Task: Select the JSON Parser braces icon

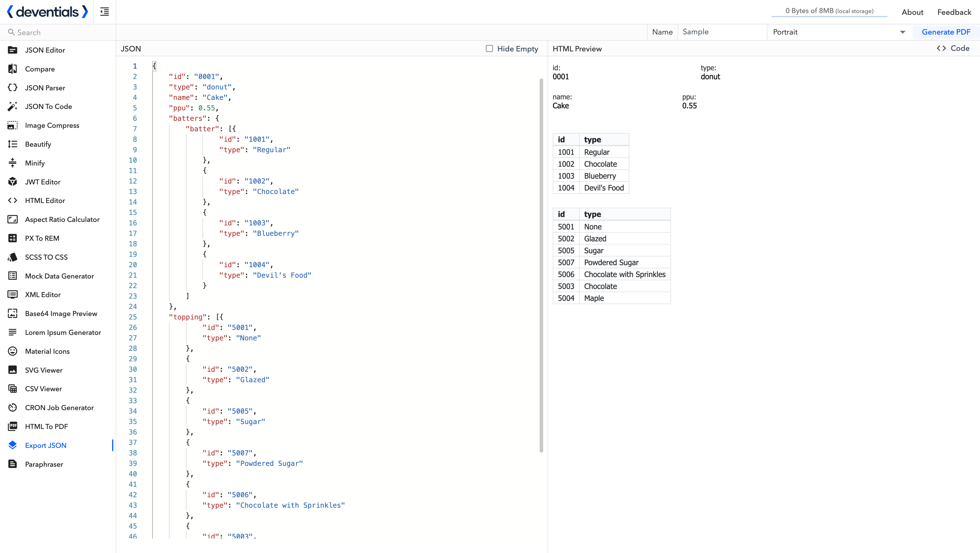Action: [x=12, y=87]
